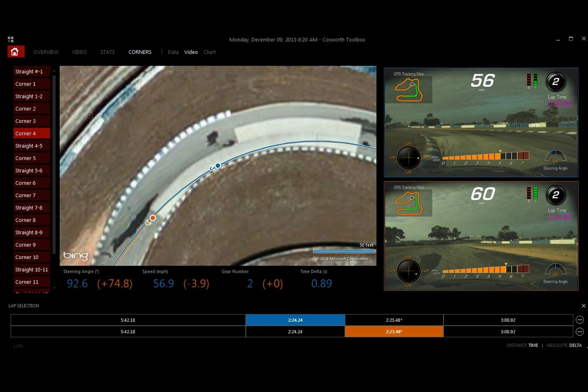This screenshot has height=392, width=588.
Task: Click the steering angle value 92.6
Action: (77, 283)
